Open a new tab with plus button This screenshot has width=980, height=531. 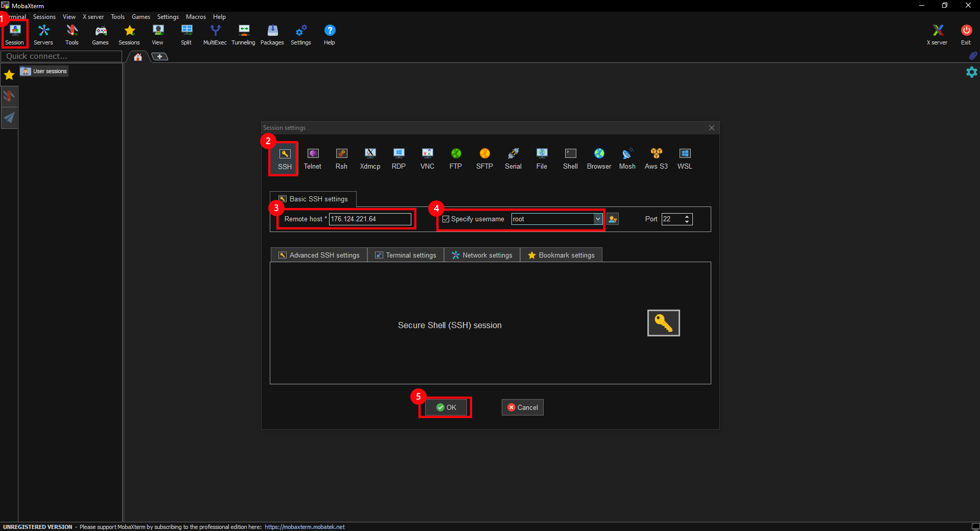click(x=160, y=57)
